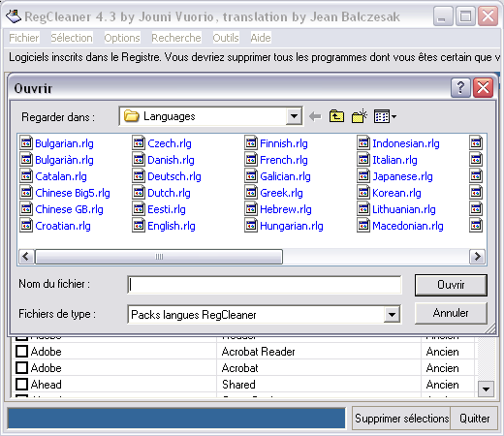Select the Croatian.rlg file icon

(x=26, y=225)
